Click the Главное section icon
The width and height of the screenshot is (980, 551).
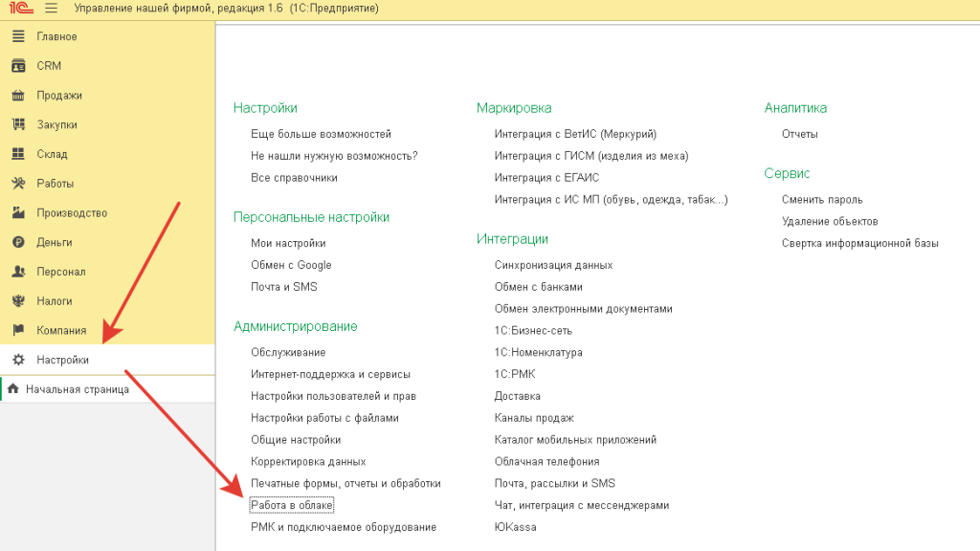[x=18, y=36]
